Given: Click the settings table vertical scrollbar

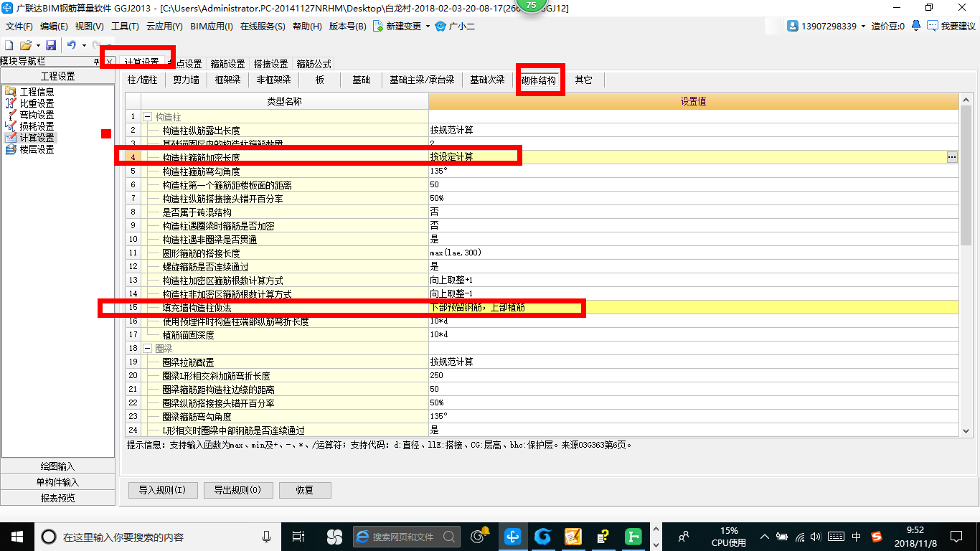Looking at the screenshot, I should coord(966,176).
